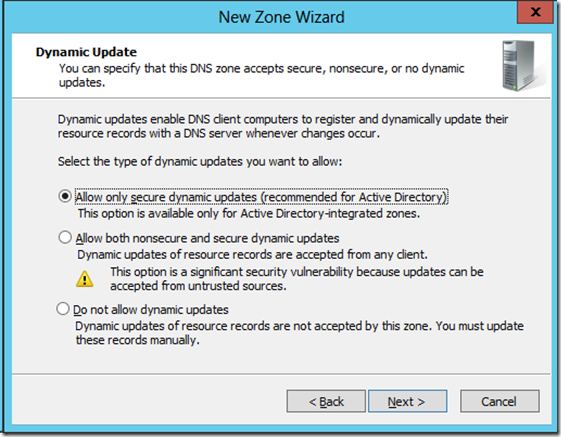The height and width of the screenshot is (437, 561).
Task: Click the server tower icon in header
Action: pyautogui.click(x=522, y=65)
